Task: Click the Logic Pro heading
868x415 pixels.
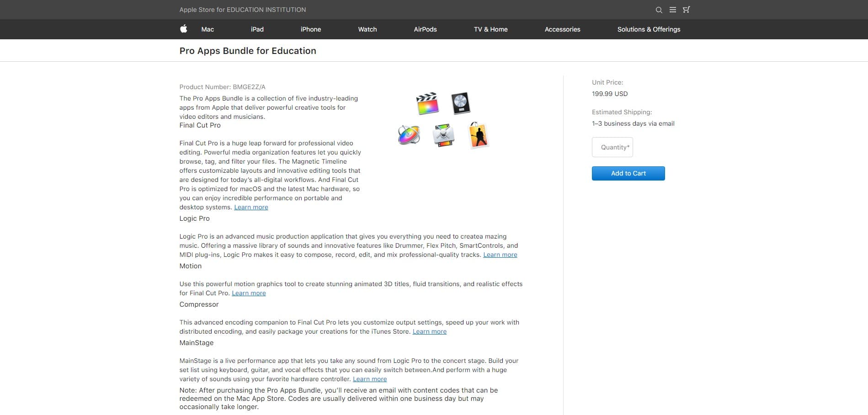Action: point(194,218)
